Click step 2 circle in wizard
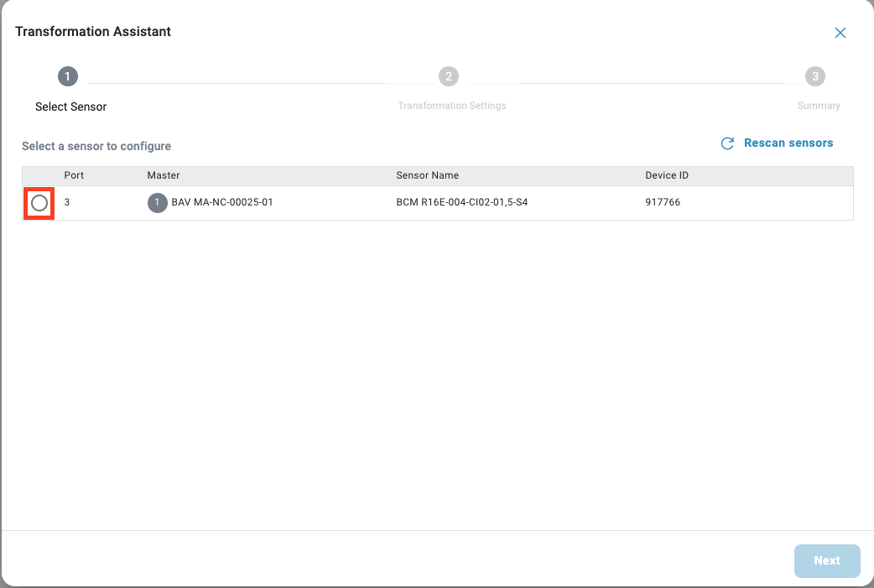The width and height of the screenshot is (874, 588). click(449, 76)
